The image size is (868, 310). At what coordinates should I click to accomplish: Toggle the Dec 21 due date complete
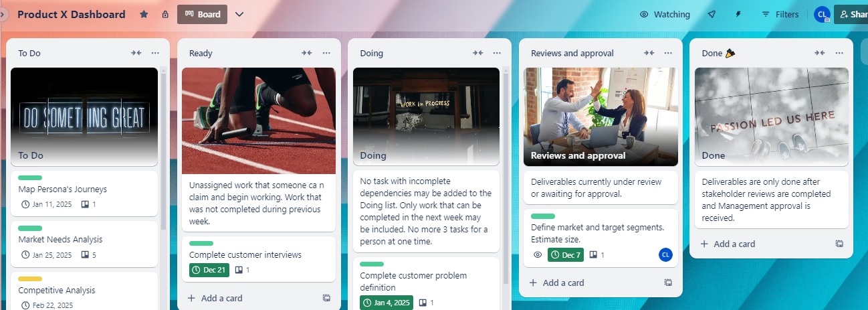(209, 270)
